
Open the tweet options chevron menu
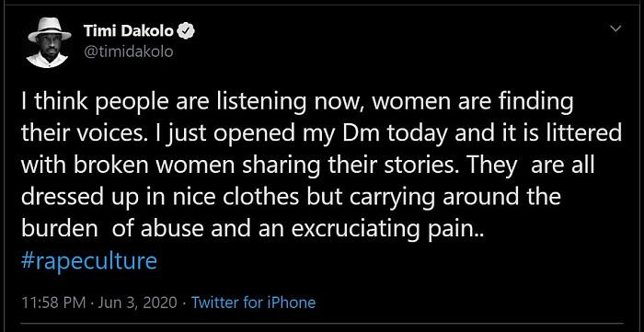[616, 29]
